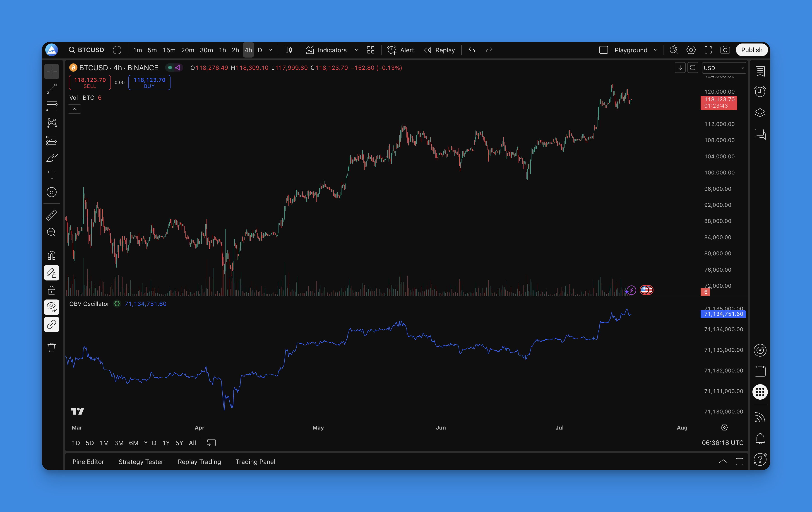Collapse the indicator legend chevron
812x512 pixels.
pyautogui.click(x=74, y=109)
